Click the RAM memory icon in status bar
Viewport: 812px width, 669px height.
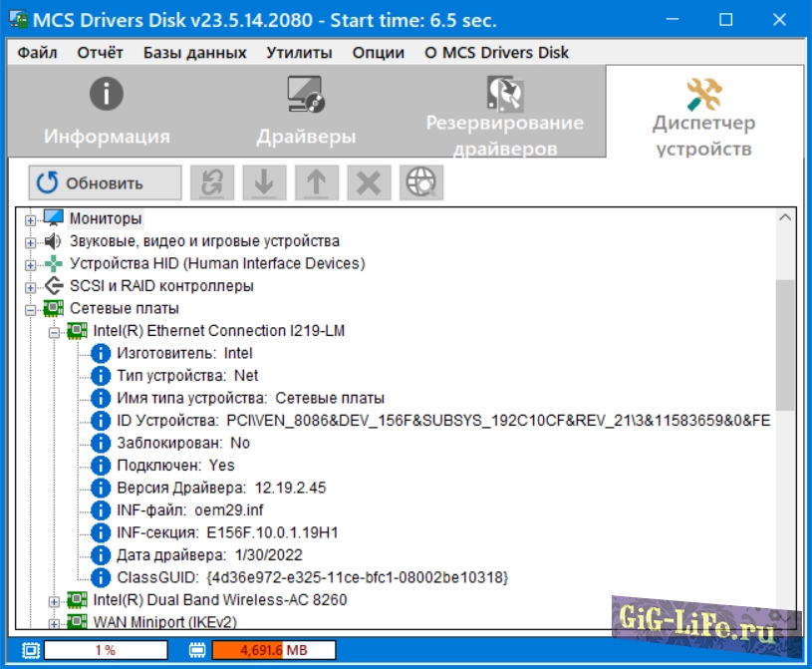pos(197,650)
